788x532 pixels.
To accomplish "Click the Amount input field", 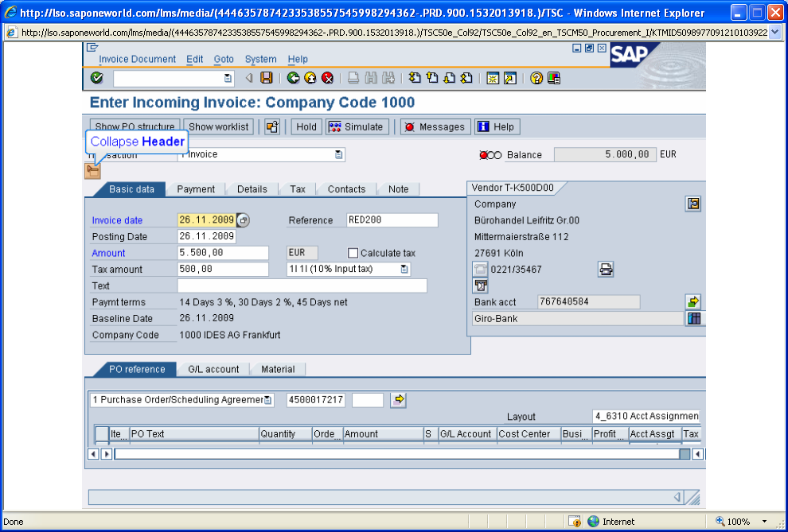I will (223, 253).
